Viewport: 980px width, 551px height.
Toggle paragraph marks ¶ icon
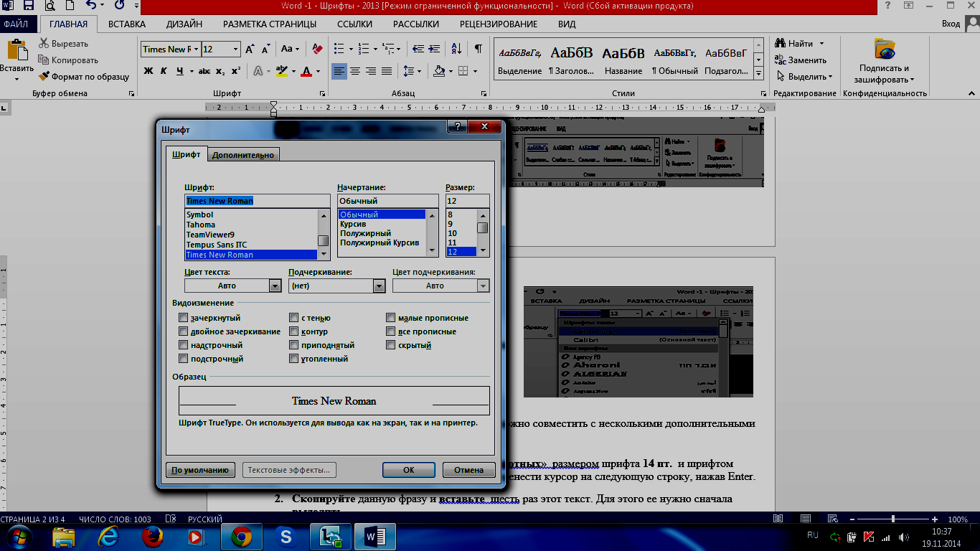point(478,49)
